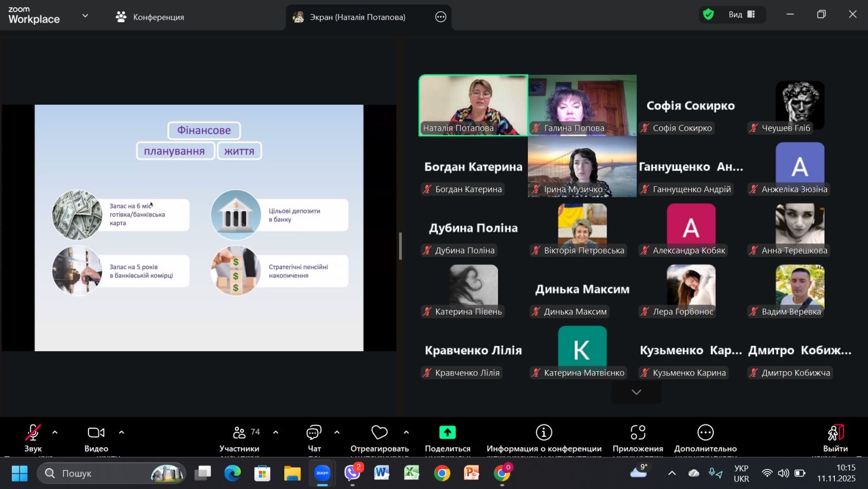
Task: Open the Вид view layout button
Action: coord(742,15)
